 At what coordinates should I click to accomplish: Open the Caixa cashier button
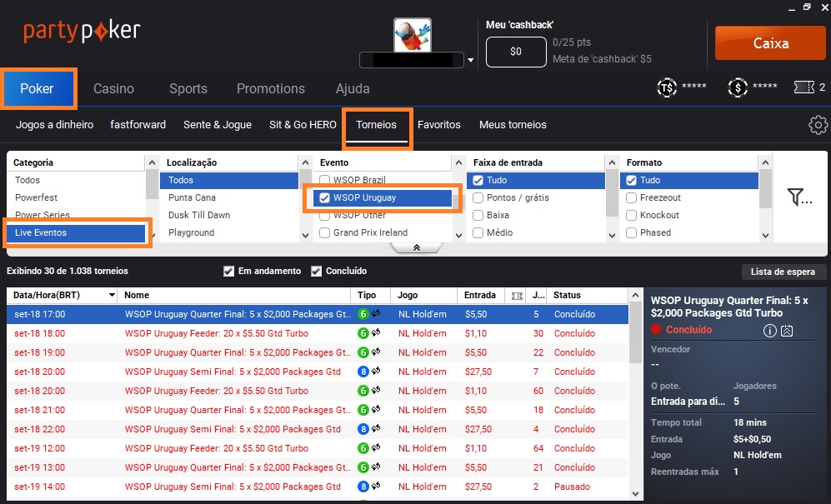[x=771, y=43]
